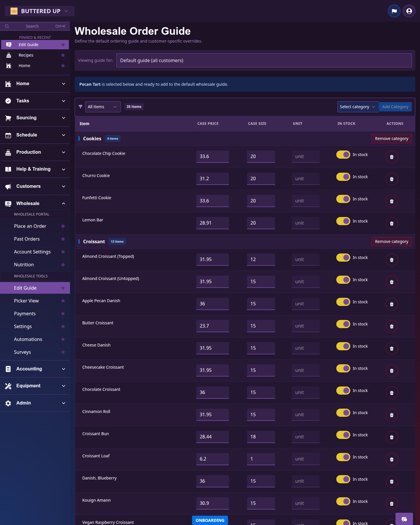
Task: Toggle star next to Nutrition
Action: tap(63, 265)
